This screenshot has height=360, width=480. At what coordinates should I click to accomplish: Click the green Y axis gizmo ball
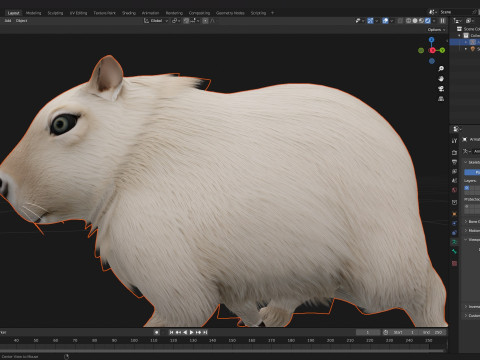[442, 50]
